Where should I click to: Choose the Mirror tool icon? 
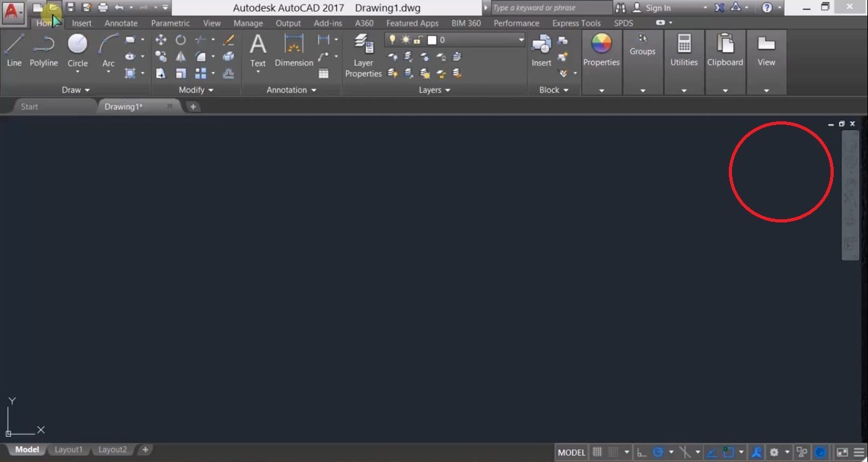coord(180,57)
